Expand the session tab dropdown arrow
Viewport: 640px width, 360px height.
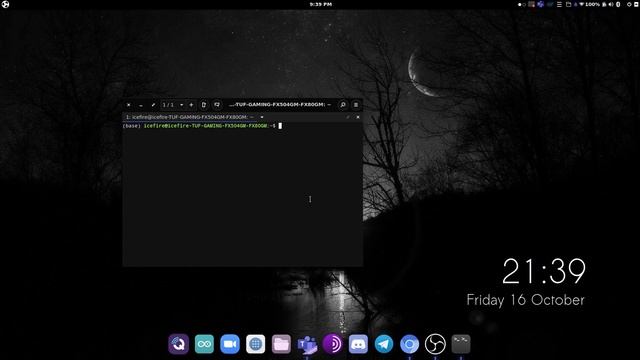tap(262, 117)
